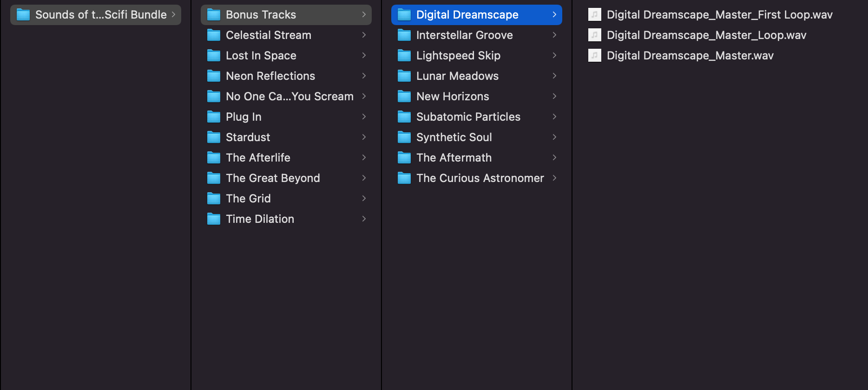Screen dimensions: 868x390
Task: Click the Digital Dreamscape_Master_Loop.wav file icon
Action: click(595, 35)
